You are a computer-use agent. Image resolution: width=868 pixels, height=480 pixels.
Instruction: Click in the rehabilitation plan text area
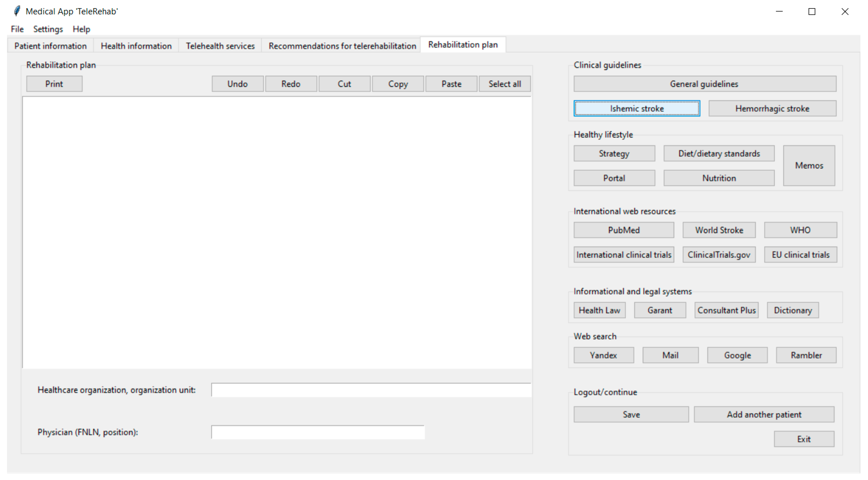pos(276,232)
